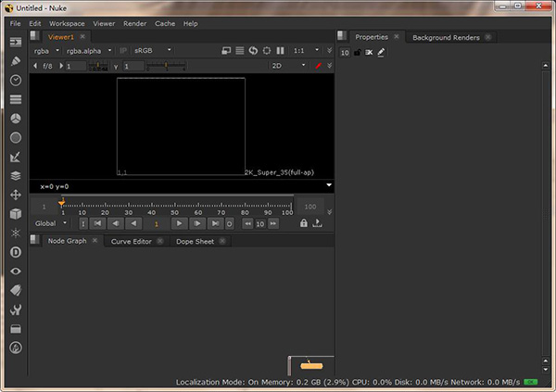Open the FurnaceCore plugins icon
This screenshot has height=392, width=556.
[16, 348]
